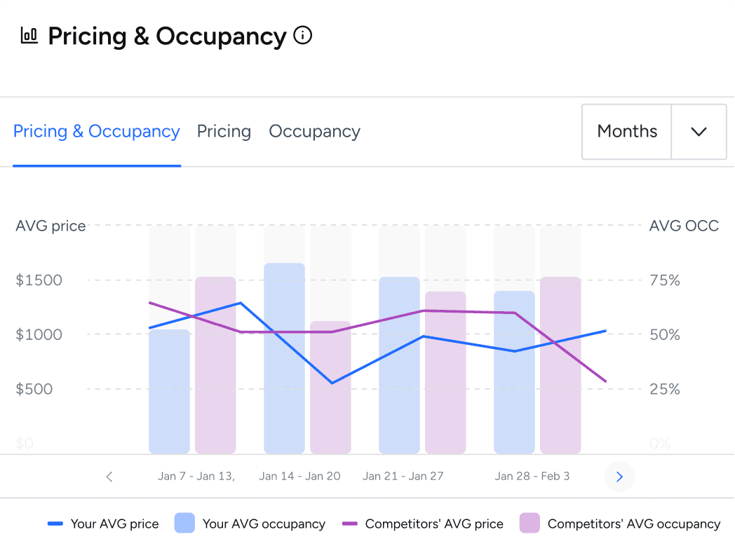Go to previous date range arrow
Viewport: 735px width, 560px height.
click(x=109, y=477)
